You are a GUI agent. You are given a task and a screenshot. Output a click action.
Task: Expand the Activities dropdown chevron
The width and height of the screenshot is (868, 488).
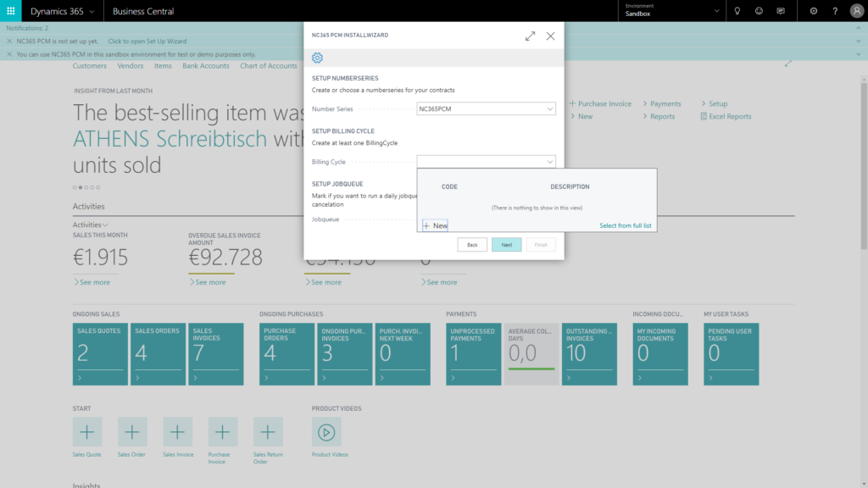105,225
